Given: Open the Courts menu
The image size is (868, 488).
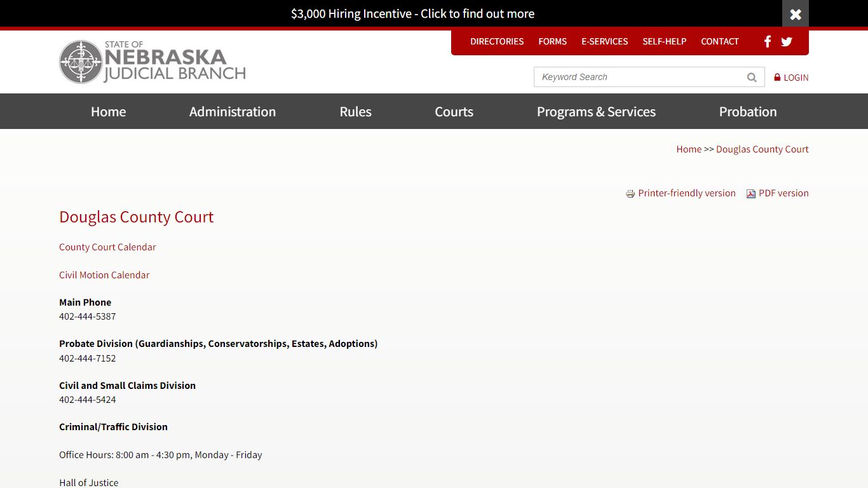Looking at the screenshot, I should coord(454,112).
